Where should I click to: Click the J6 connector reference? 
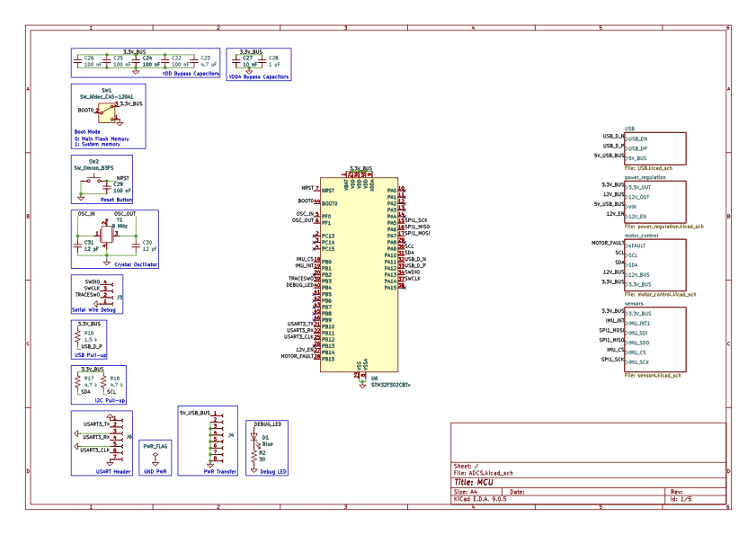(129, 437)
